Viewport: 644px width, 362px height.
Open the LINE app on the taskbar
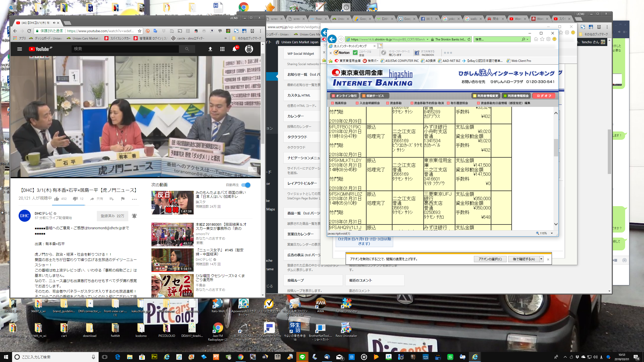point(302,357)
